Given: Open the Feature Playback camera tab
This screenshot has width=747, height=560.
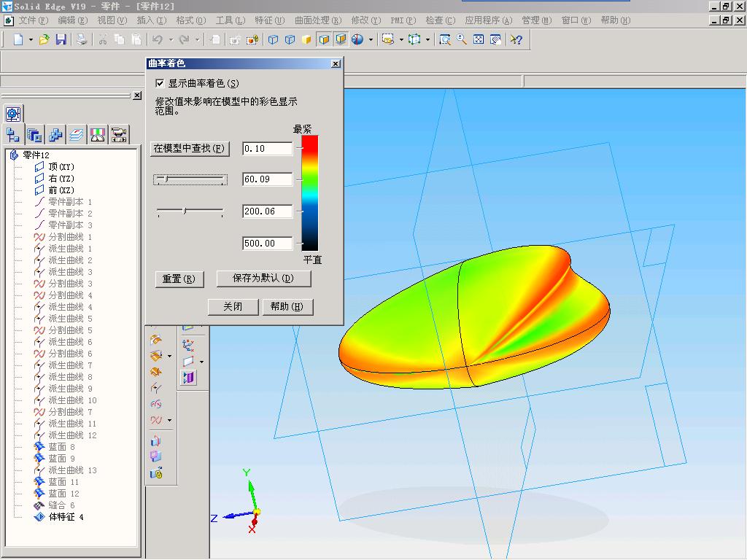Looking at the screenshot, I should pos(119,135).
